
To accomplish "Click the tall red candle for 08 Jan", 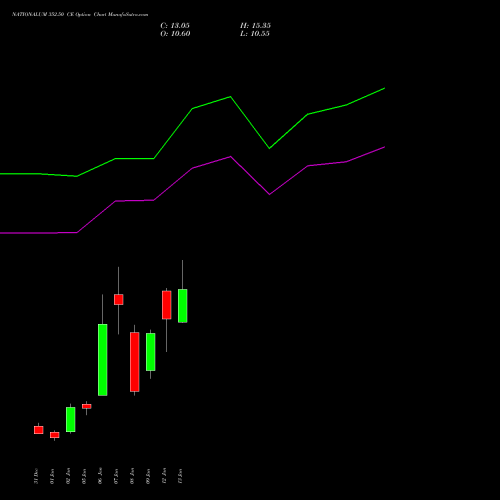I will pos(135,362).
